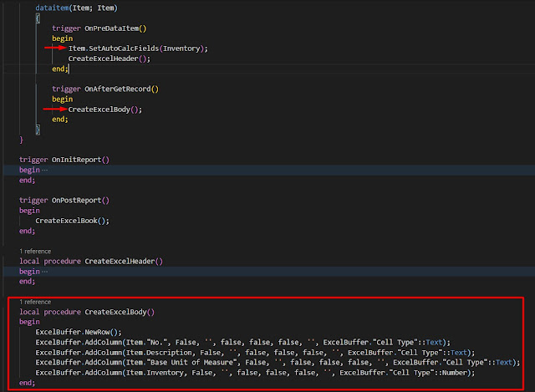Expand folded begin block under CreateExcelHeader

(44, 272)
